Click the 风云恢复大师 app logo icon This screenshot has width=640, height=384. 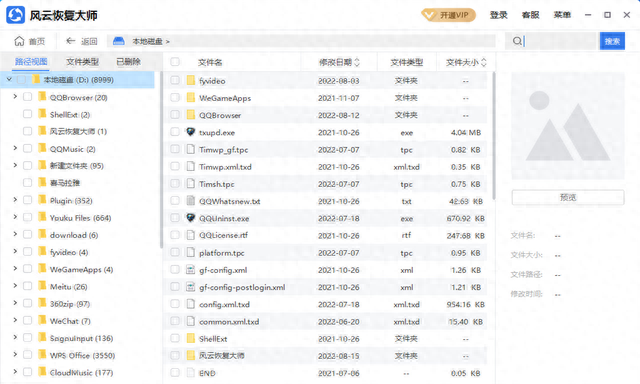coord(16,15)
